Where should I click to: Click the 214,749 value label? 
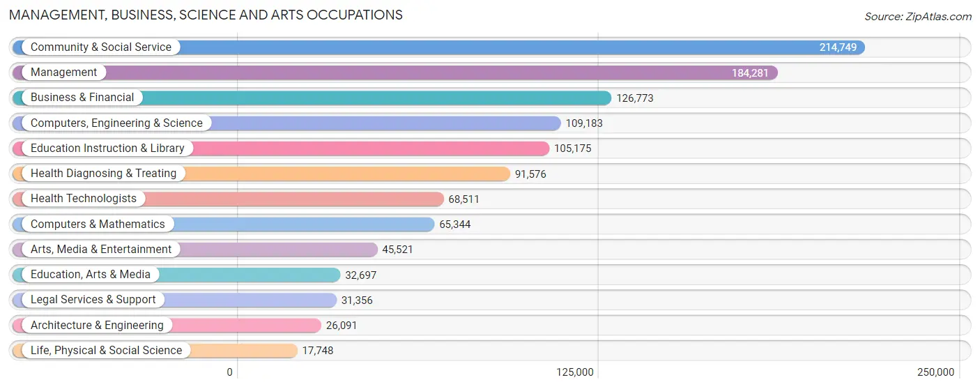[x=838, y=47]
